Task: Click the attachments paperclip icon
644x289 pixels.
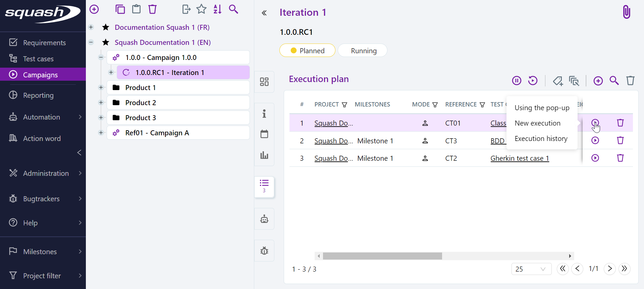Action: [626, 12]
